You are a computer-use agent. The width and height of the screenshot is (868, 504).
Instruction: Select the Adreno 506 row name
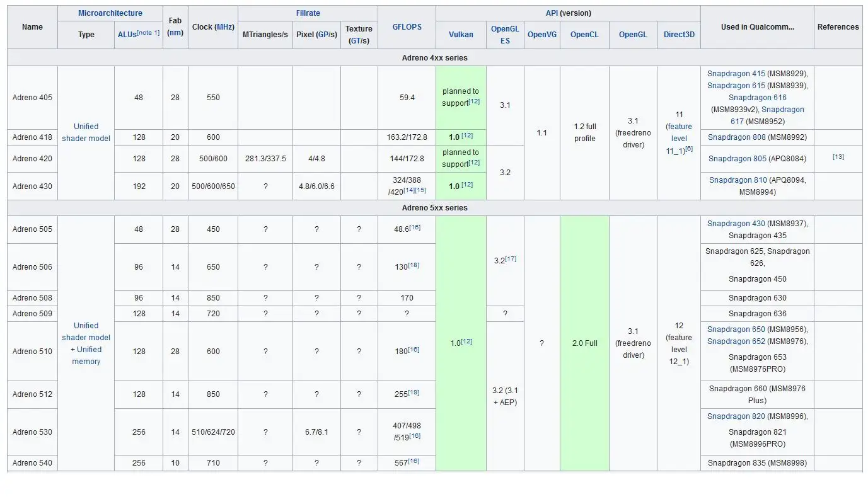pos(32,267)
